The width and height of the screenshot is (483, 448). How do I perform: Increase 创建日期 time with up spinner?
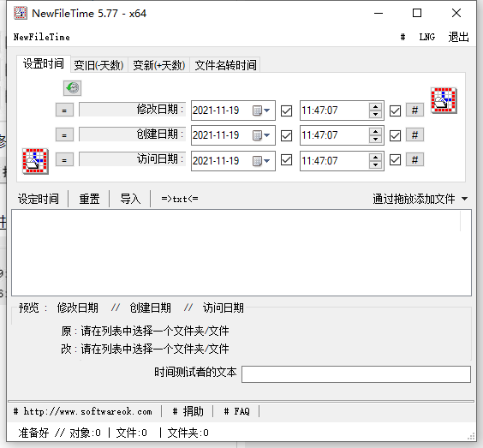[375, 132]
